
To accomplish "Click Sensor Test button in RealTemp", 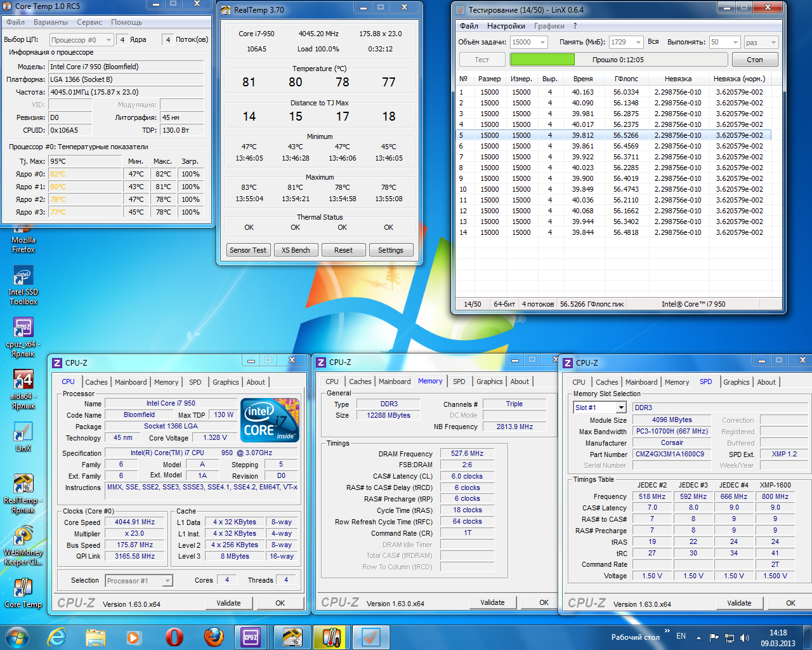I will pos(248,250).
